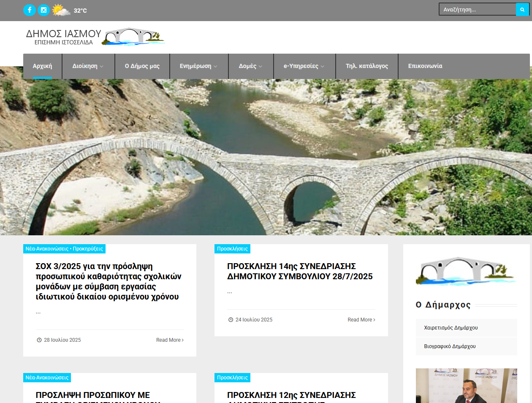Viewport: 532px width, 403px height.
Task: Open the Τηλ. κατάλογος menu item
Action: tap(367, 66)
